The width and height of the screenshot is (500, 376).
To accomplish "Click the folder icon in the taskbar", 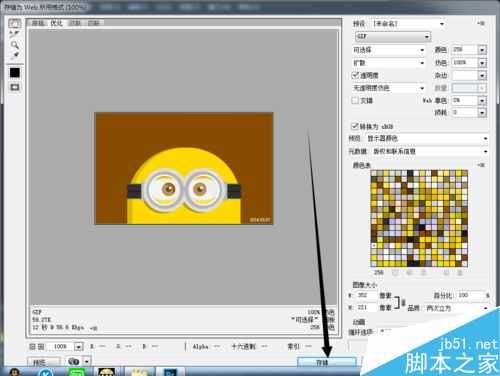I will tap(140, 372).
